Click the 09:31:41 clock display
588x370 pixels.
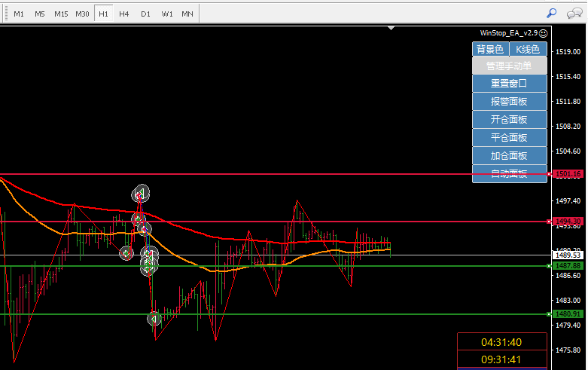[x=501, y=359]
